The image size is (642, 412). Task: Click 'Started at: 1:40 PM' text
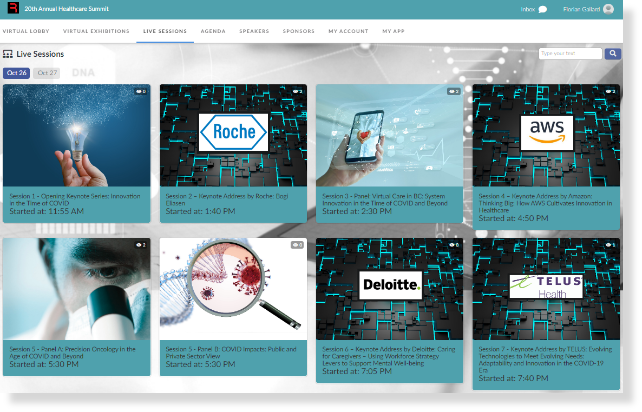point(201,211)
